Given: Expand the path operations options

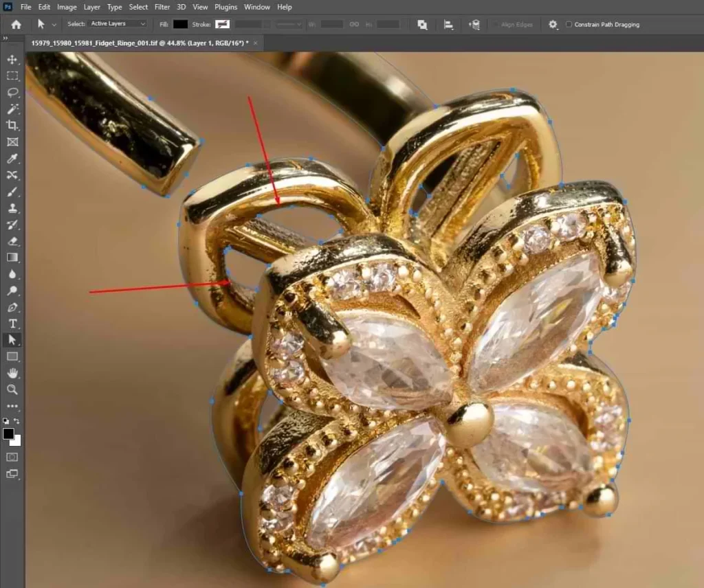Looking at the screenshot, I should pos(422,24).
